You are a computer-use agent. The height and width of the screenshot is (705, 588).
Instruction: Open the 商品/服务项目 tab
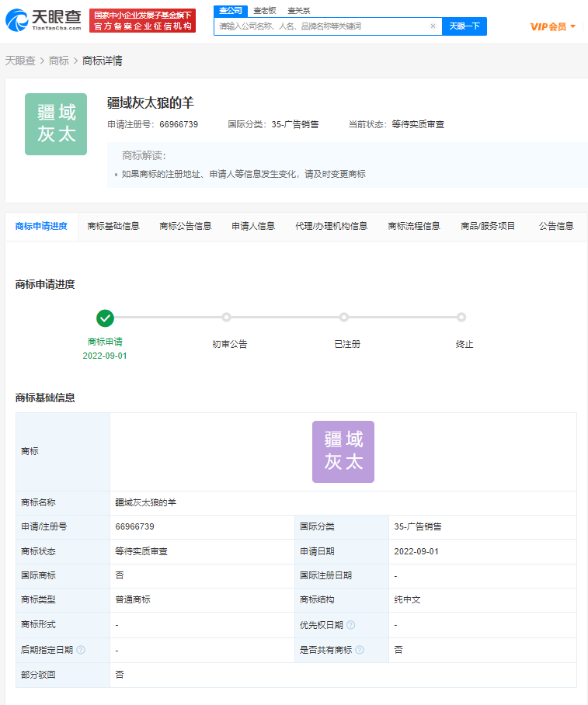tap(488, 226)
